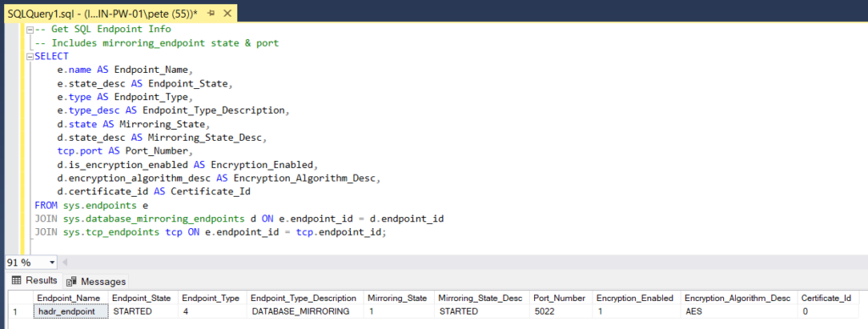The image size is (868, 329).
Task: Click the sys.database_mirroring_endpoints JOIN line
Action: pyautogui.click(x=239, y=219)
